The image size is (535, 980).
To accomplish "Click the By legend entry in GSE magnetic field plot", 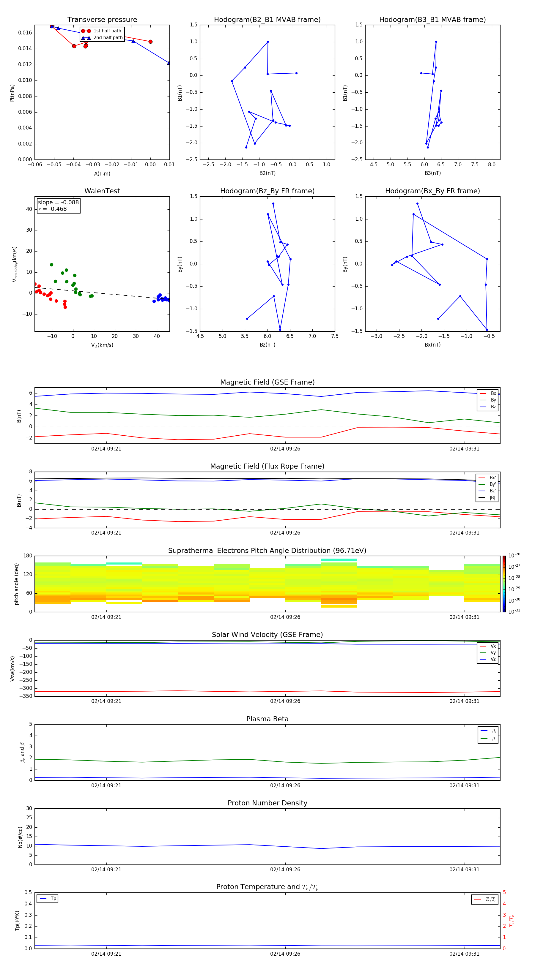I will 488,400.
